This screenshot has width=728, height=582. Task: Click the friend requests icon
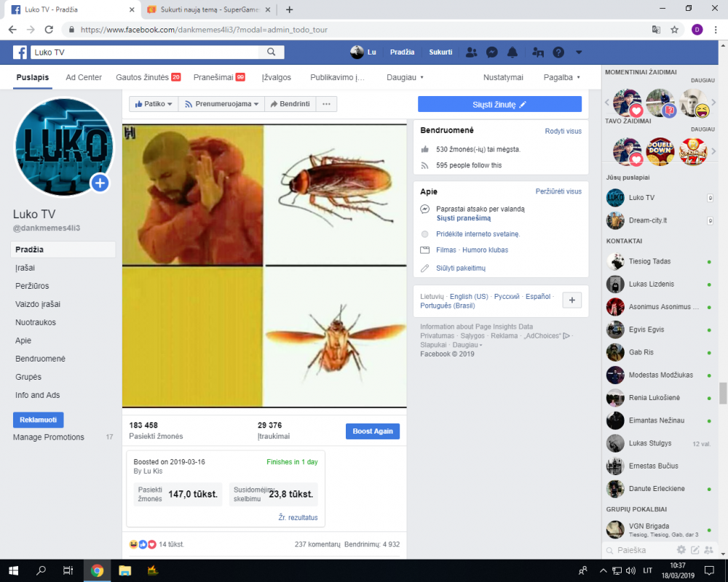point(472,52)
